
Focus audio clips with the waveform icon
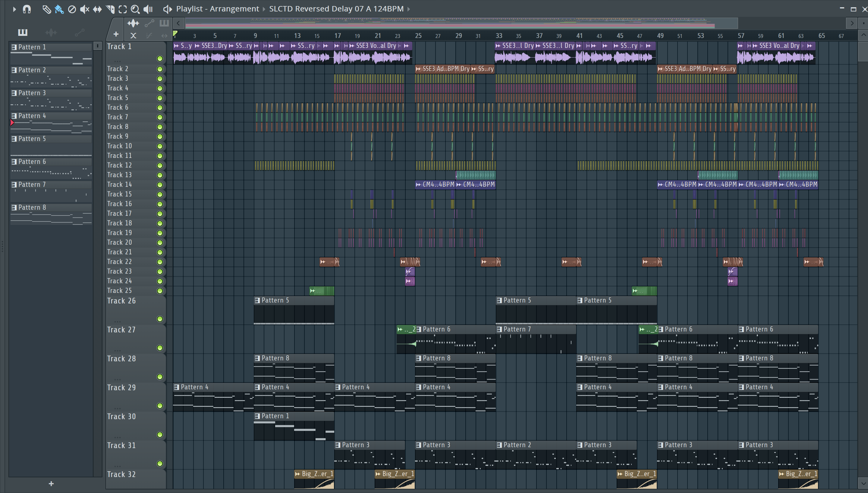(133, 24)
